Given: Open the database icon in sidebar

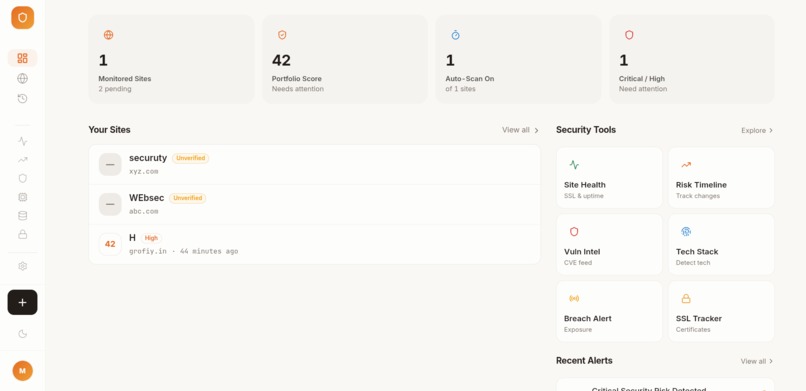Looking at the screenshot, I should coord(23,216).
